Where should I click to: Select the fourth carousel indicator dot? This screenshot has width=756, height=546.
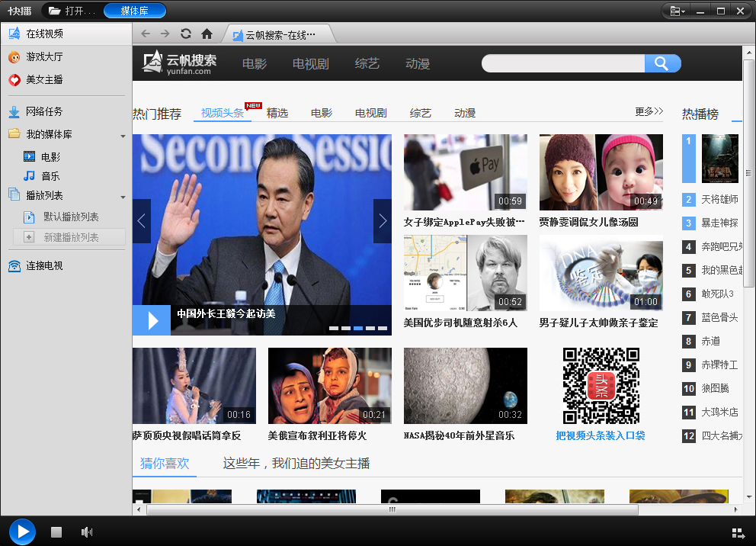[370, 328]
